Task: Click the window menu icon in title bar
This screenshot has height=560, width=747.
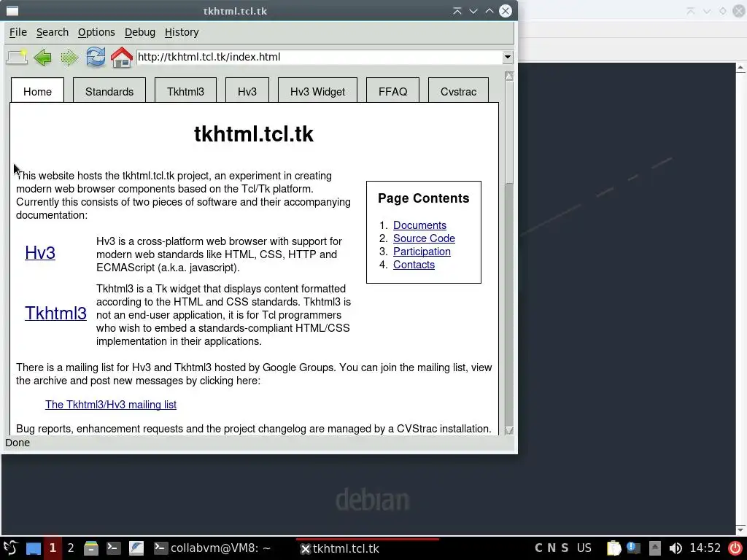Action: point(12,10)
